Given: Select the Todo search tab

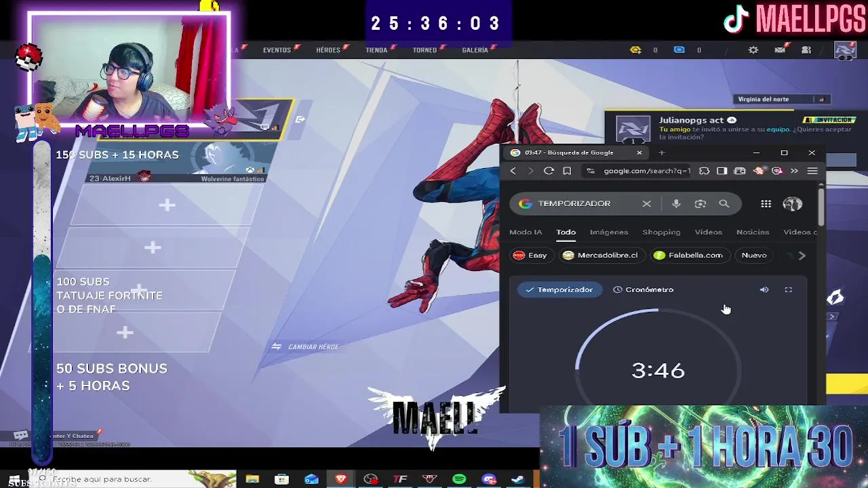Looking at the screenshot, I should tap(566, 232).
